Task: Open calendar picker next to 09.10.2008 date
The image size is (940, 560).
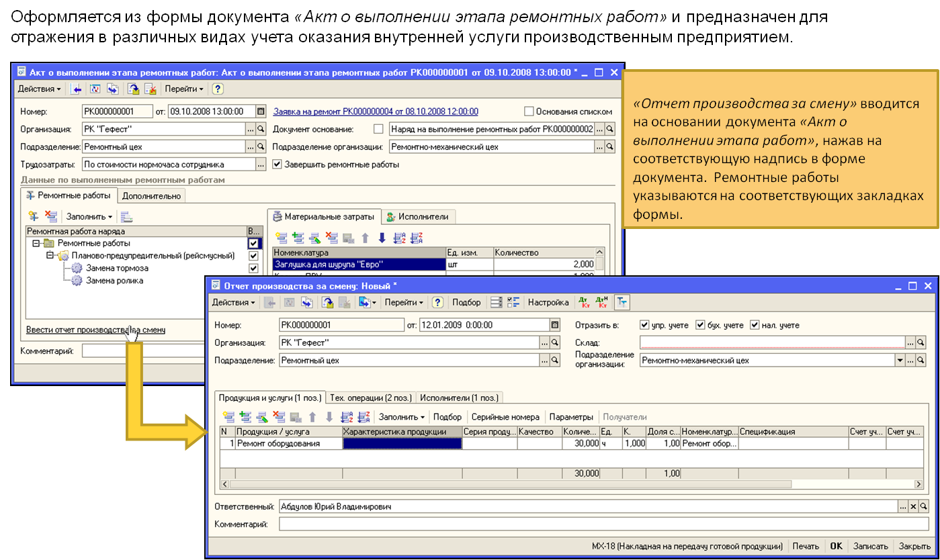Action: click(x=261, y=111)
